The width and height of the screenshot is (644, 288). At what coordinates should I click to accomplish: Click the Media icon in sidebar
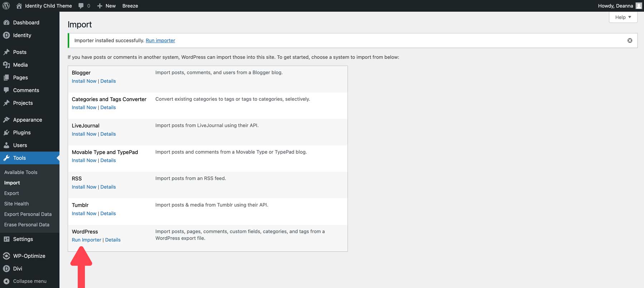[x=6, y=65]
